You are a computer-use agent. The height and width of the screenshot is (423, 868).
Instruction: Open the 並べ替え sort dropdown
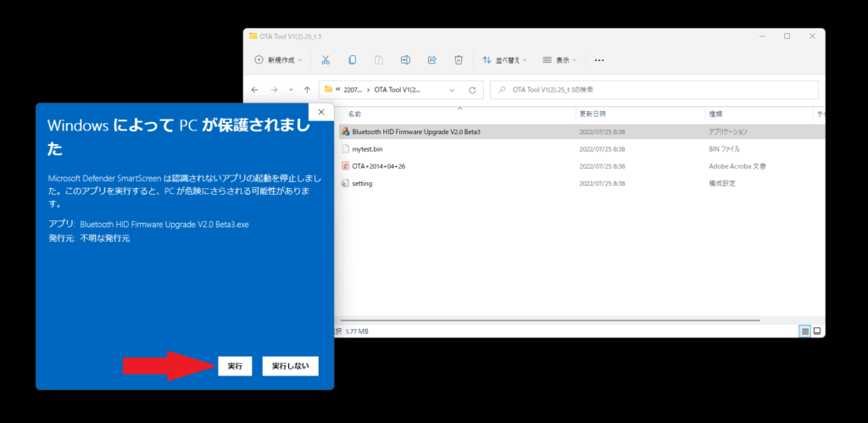tap(504, 60)
